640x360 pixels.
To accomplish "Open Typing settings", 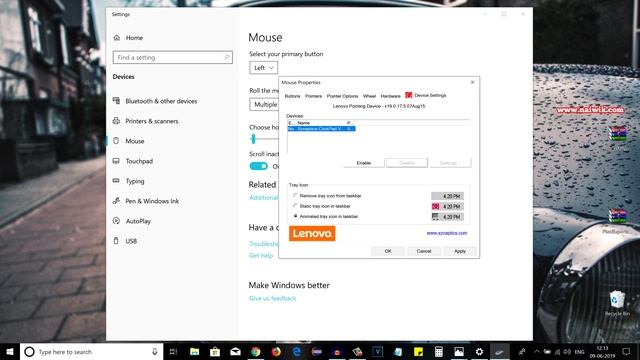I will point(129,181).
